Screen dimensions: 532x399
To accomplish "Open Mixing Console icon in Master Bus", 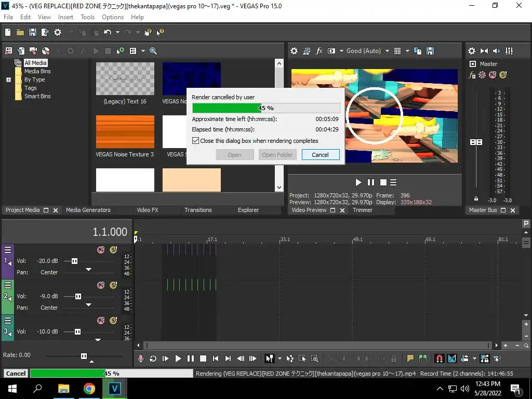I will coord(509,51).
